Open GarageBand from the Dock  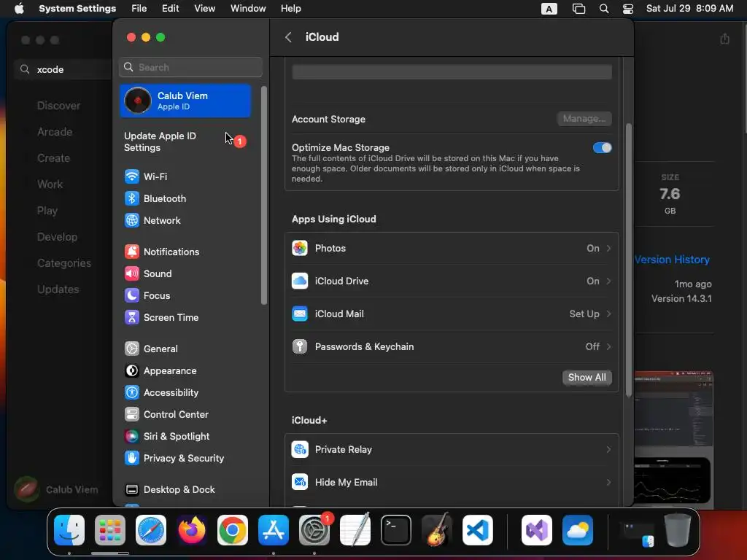pyautogui.click(x=436, y=530)
